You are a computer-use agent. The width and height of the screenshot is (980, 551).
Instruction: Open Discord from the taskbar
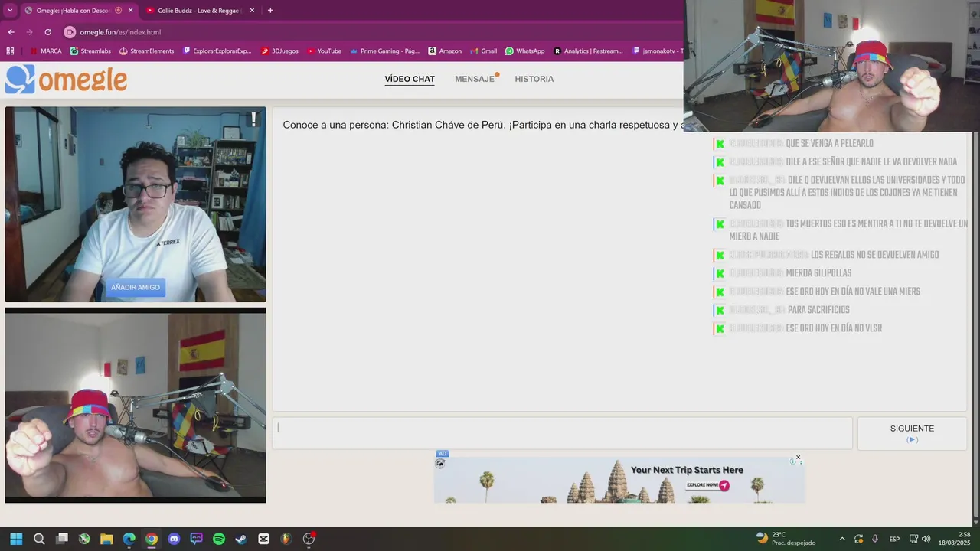point(174,539)
